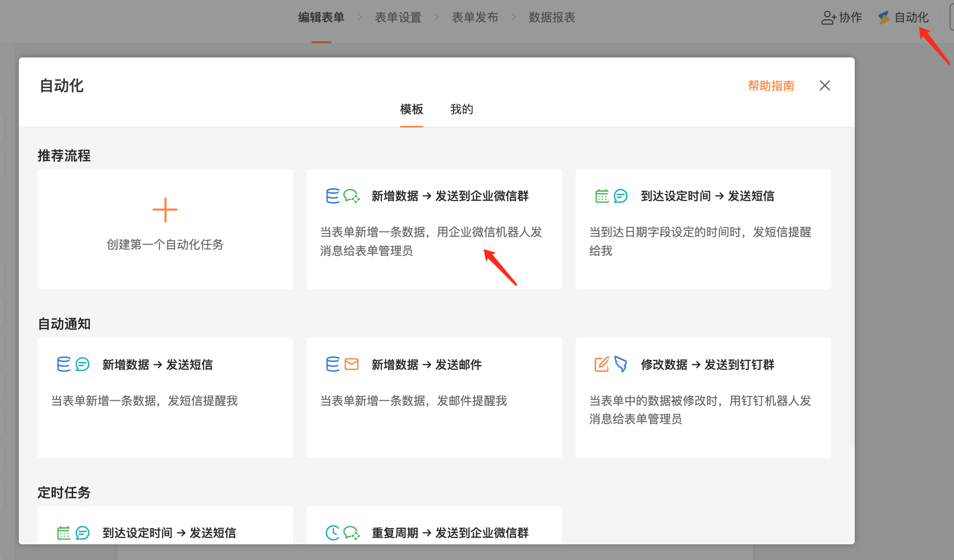This screenshot has height=560, width=954.
Task: Go to 数据报表 step
Action: point(552,17)
